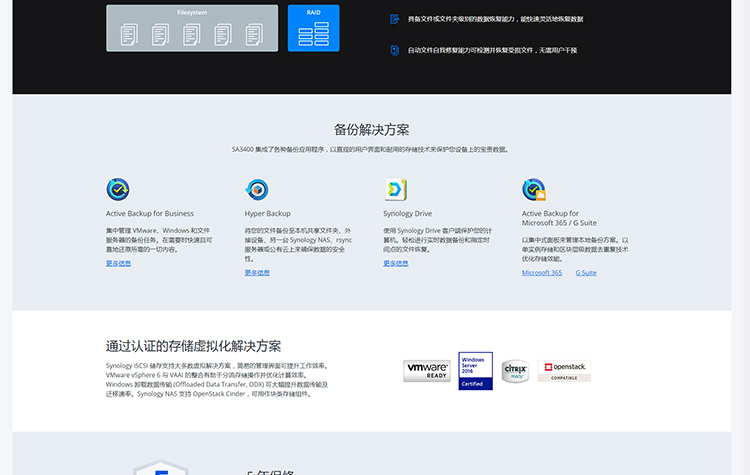Click the Active Backup for Business icon
The height and width of the screenshot is (475, 750).
pos(118,189)
